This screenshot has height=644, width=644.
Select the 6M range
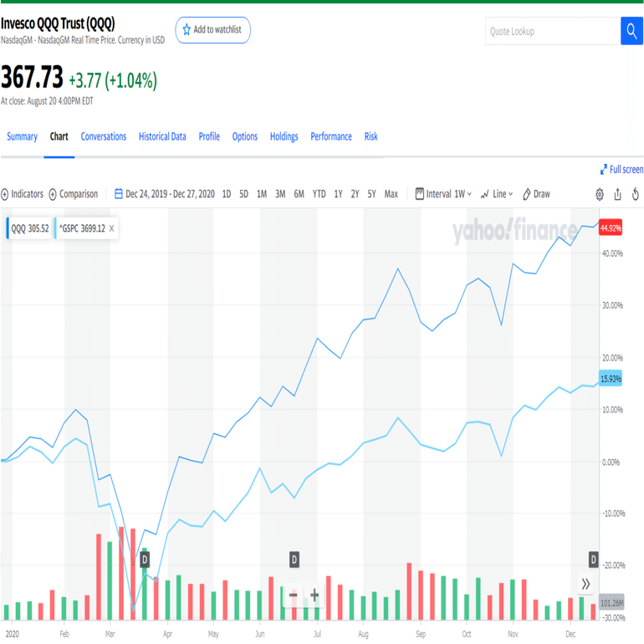(299, 194)
